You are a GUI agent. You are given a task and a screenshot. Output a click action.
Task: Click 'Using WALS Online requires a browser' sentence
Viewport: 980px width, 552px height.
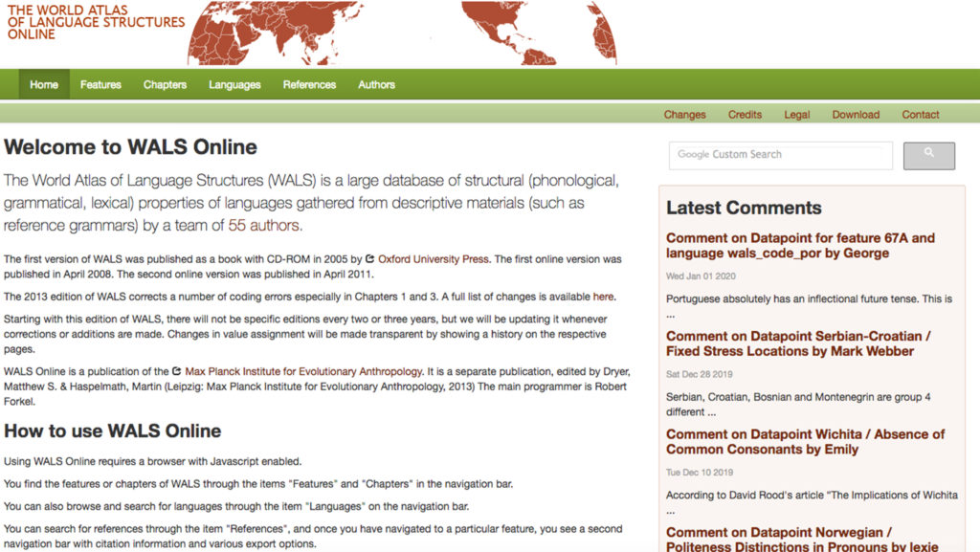(152, 461)
